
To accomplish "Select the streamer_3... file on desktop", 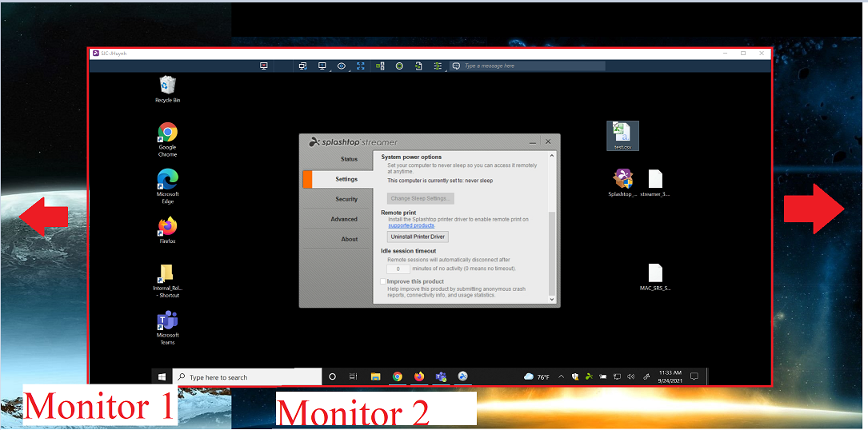I will tap(655, 183).
